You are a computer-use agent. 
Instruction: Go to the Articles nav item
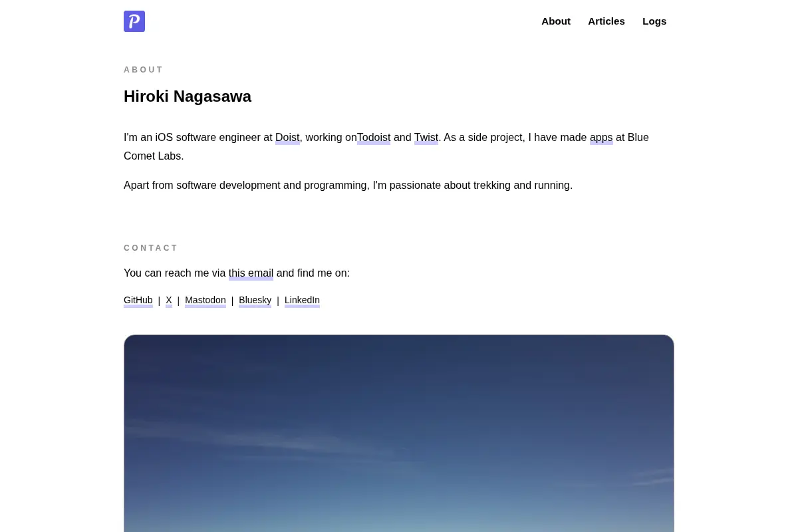click(606, 21)
